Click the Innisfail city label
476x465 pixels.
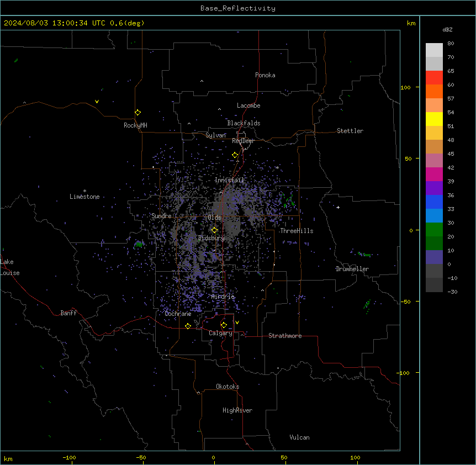(230, 180)
